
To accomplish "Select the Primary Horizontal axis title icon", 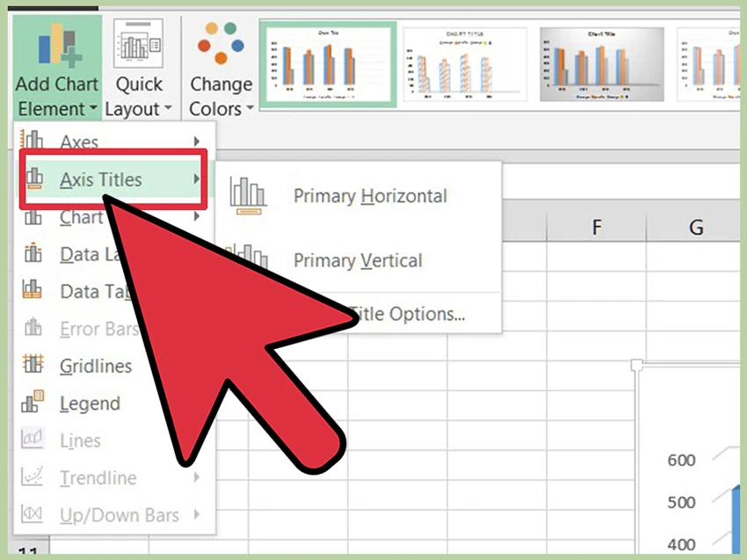I will [x=248, y=196].
